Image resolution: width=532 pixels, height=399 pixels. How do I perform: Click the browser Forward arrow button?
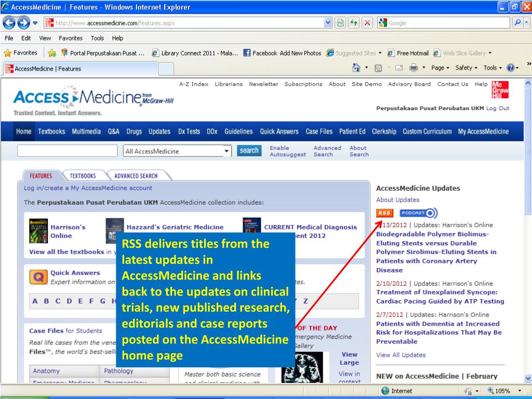tap(23, 23)
